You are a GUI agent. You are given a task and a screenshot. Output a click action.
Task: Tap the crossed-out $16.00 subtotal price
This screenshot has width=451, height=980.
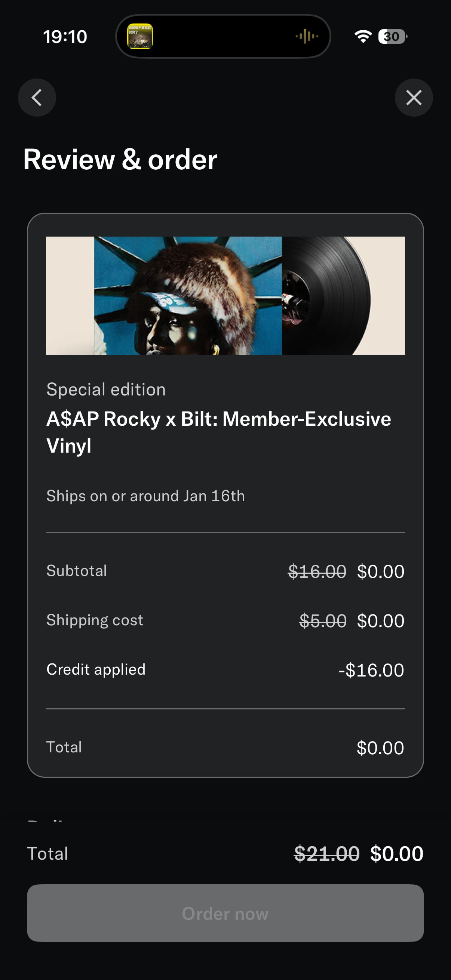coord(317,571)
